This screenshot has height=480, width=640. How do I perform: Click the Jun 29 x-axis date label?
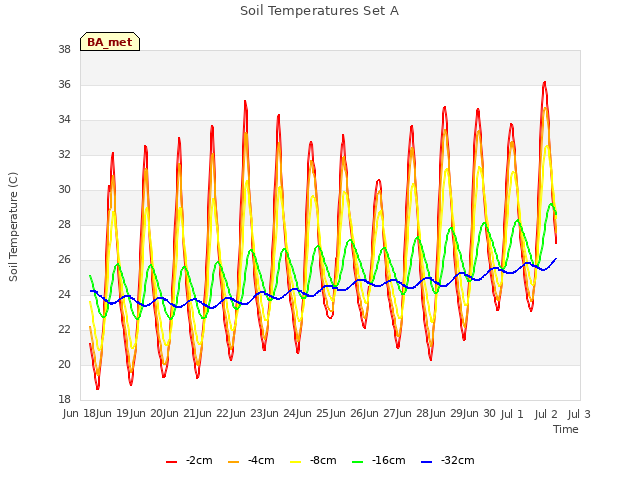click(x=447, y=414)
